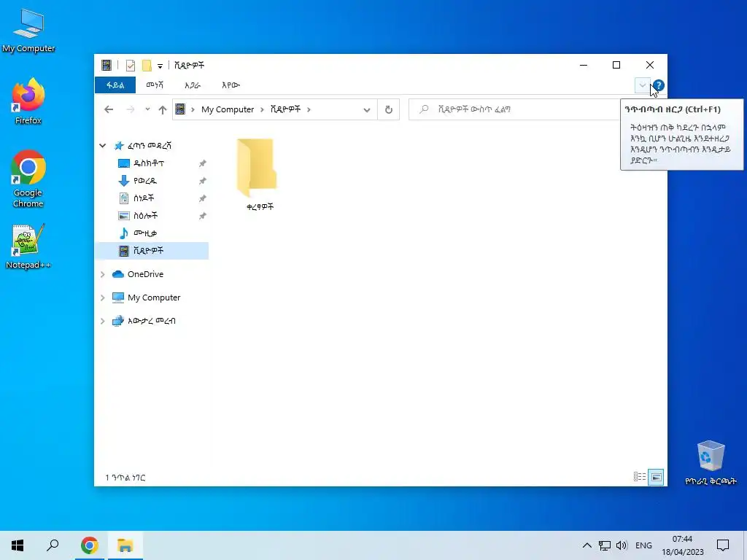Collapse the ፈጣን መዳረሻ quick access tree

pyautogui.click(x=102, y=145)
